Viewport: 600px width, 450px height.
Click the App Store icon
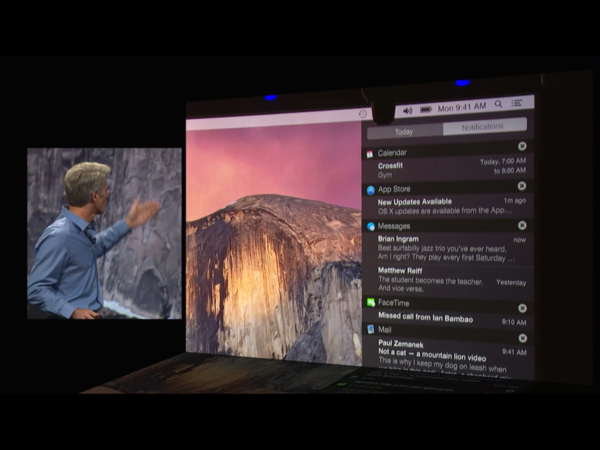pos(371,190)
